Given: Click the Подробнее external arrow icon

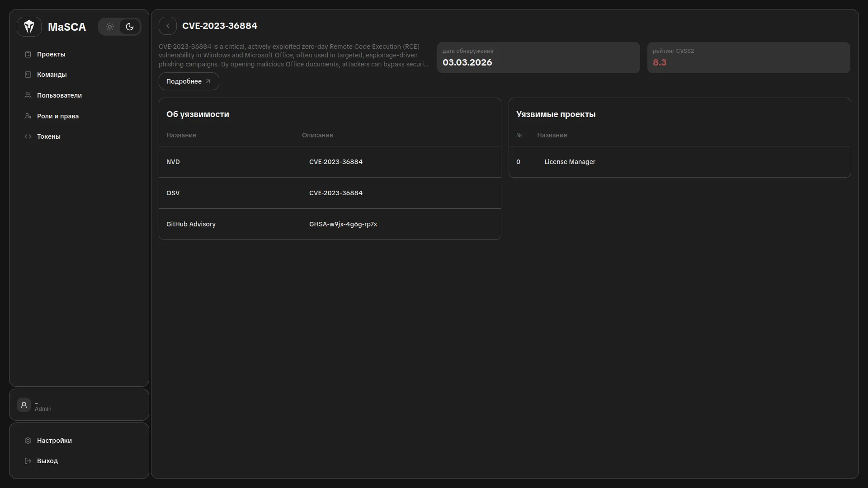Looking at the screenshot, I should click(208, 81).
